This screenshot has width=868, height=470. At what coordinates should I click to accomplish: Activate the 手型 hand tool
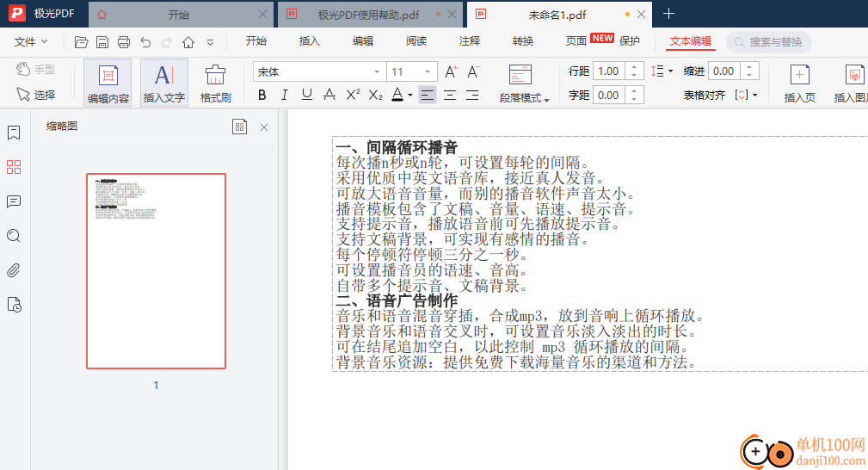click(35, 69)
